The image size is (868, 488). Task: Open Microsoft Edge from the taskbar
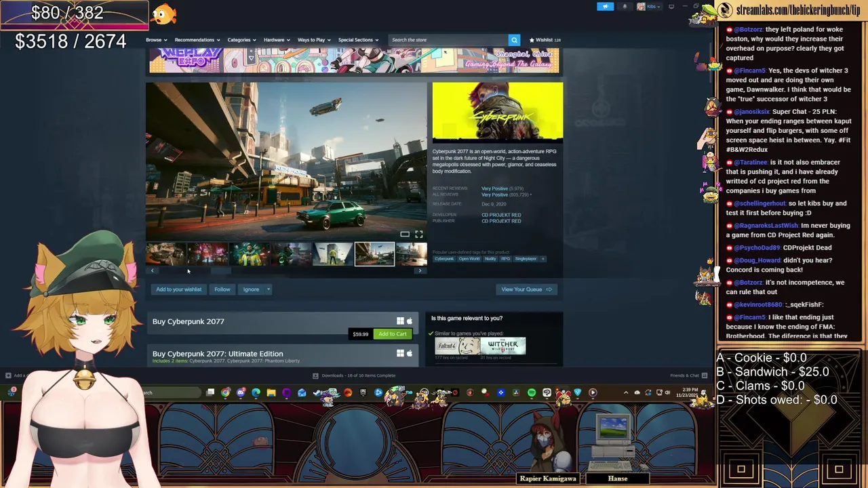pos(256,392)
